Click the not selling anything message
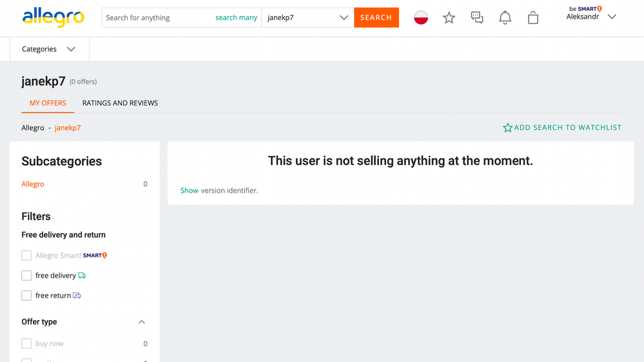Image resolution: width=644 pixels, height=362 pixels. [x=400, y=161]
